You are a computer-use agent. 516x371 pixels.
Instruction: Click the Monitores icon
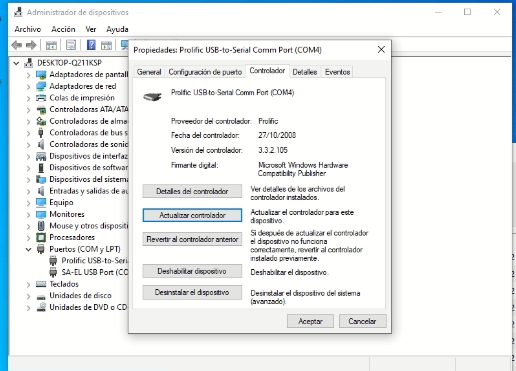pyautogui.click(x=41, y=214)
